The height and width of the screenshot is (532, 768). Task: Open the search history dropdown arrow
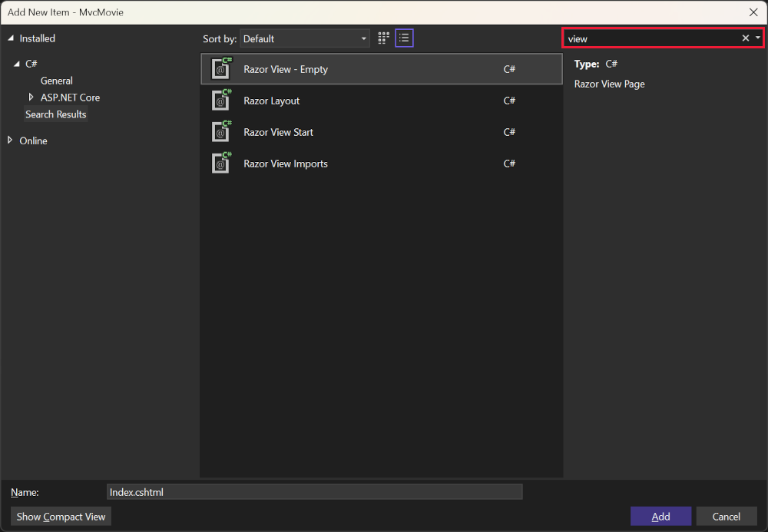tap(758, 37)
